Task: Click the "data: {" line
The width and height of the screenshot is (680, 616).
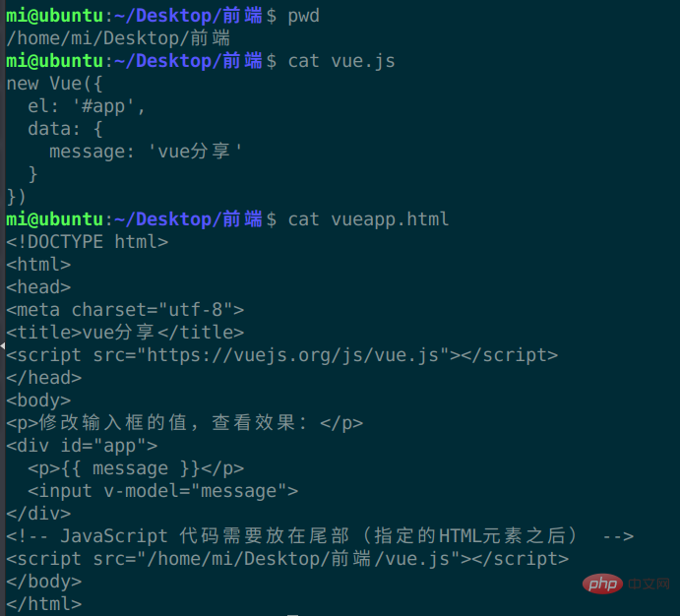Action: 65,129
